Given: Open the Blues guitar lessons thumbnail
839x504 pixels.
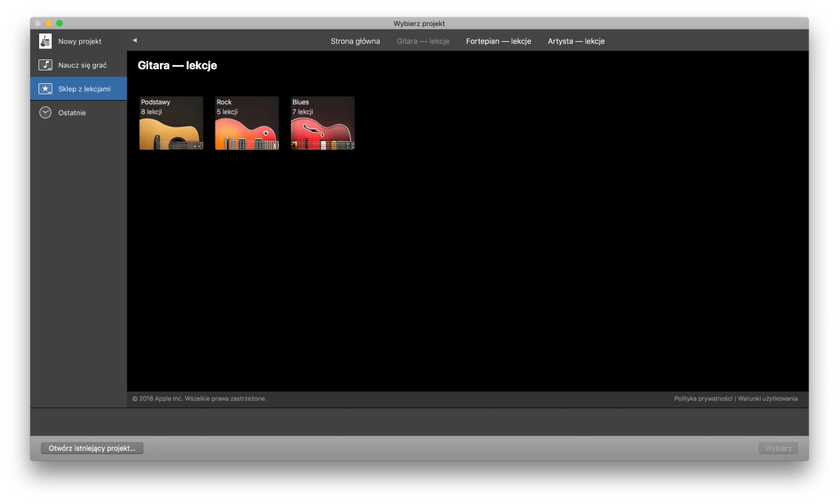Looking at the screenshot, I should [x=322, y=123].
